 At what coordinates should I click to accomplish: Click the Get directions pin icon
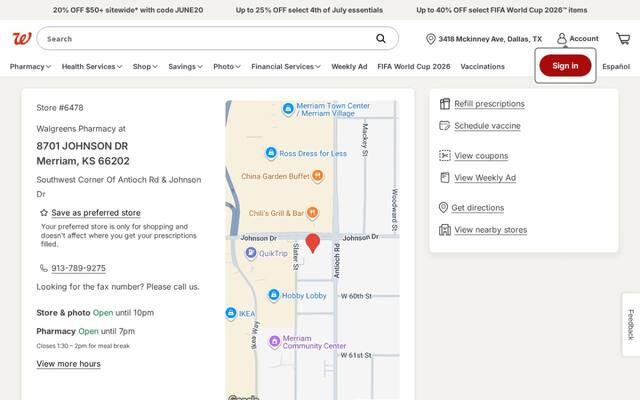point(443,207)
